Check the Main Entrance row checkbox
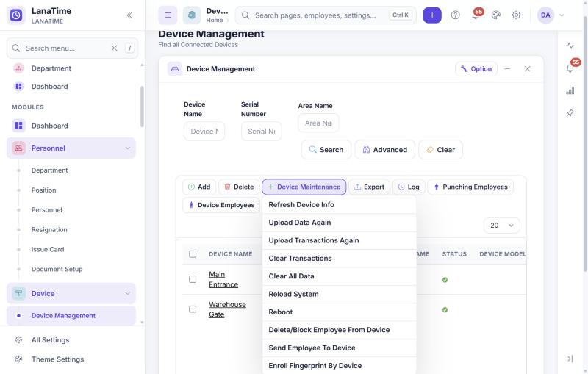This screenshot has width=588, height=374. pos(193,279)
